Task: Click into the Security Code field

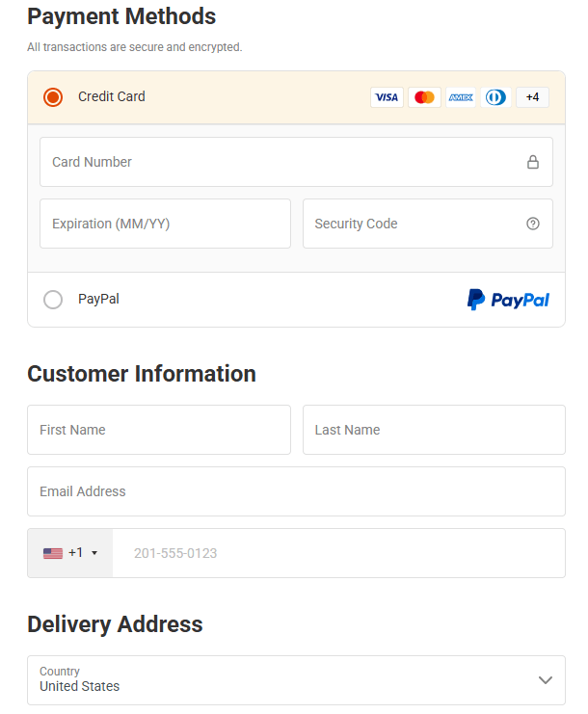Action: point(414,224)
